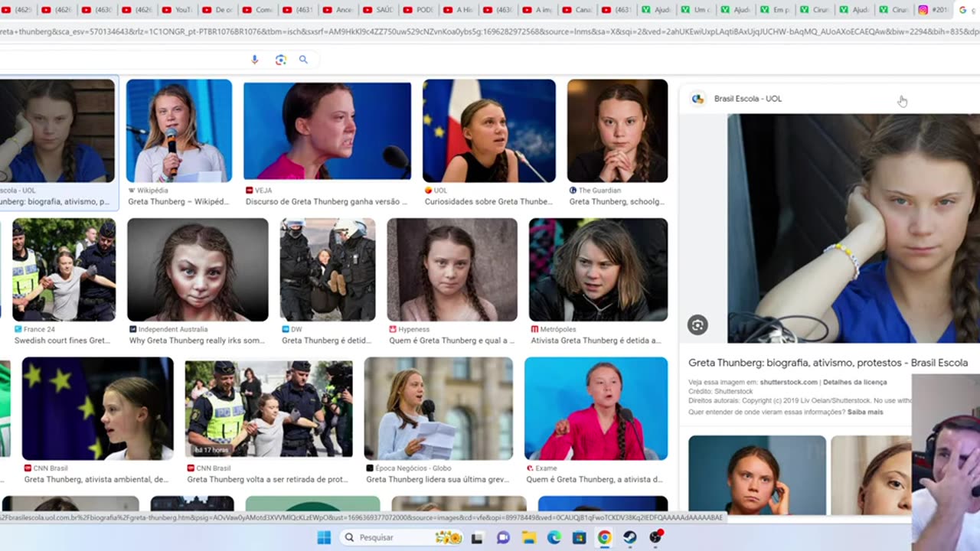The image size is (980, 551).
Task: Click 'Greta Thunberg – Wikipéd...' caption link
Action: (178, 202)
